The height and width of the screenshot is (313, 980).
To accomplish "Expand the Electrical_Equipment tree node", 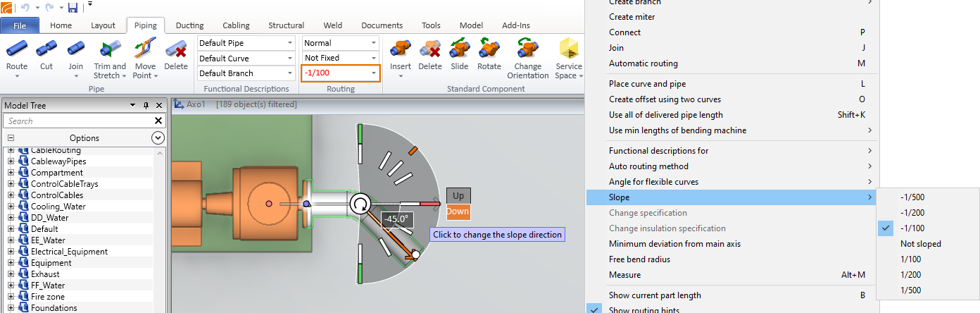I will click(x=11, y=252).
